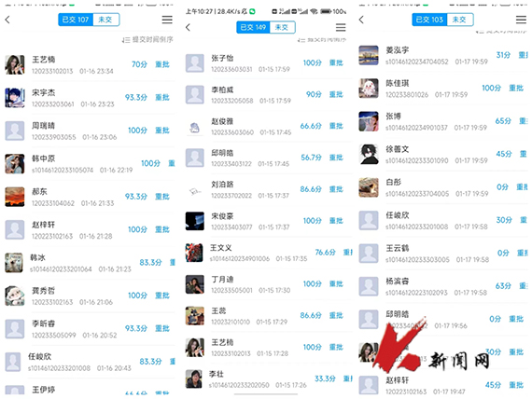This screenshot has width=532, height=399.
Task: Tap back arrow in right panel
Action: [361, 20]
